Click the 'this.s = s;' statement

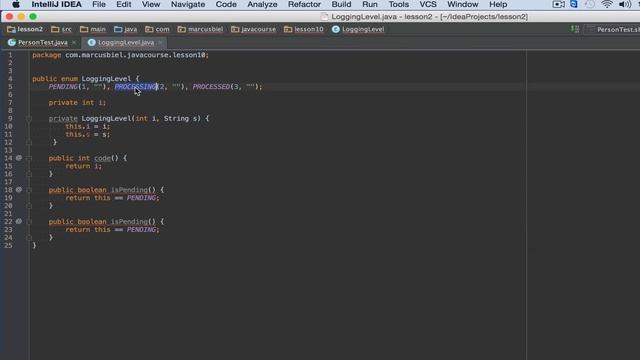point(88,134)
